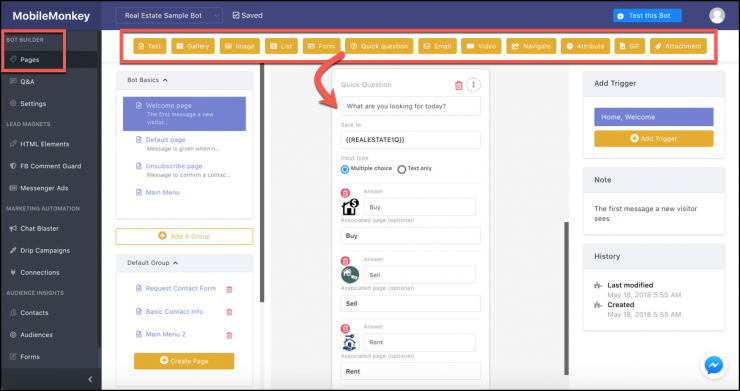Edit the Save to attribute field
The width and height of the screenshot is (740, 391).
pyautogui.click(x=410, y=140)
